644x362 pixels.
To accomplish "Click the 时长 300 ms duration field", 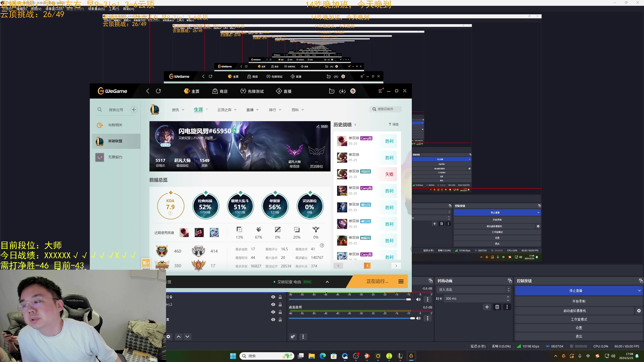I will coord(477,299).
